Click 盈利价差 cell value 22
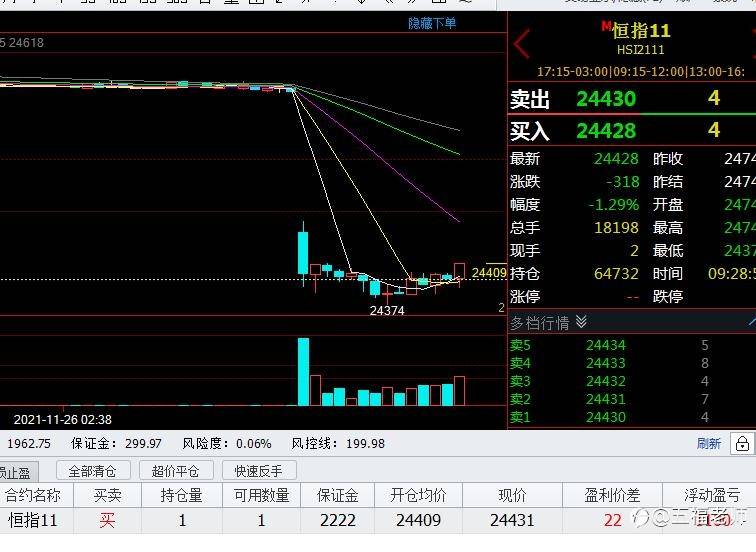The height and width of the screenshot is (552, 756). [613, 521]
